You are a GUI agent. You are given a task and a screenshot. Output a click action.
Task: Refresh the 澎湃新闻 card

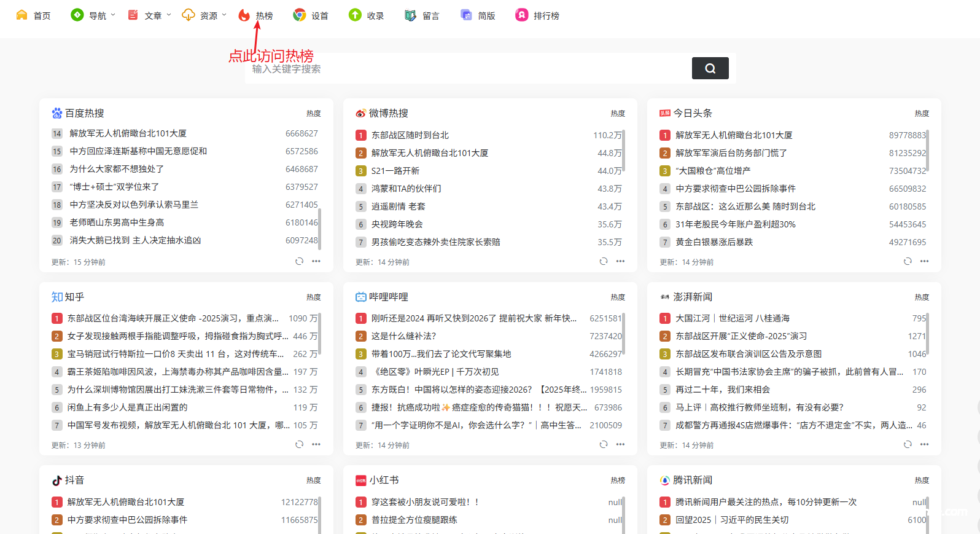point(908,444)
